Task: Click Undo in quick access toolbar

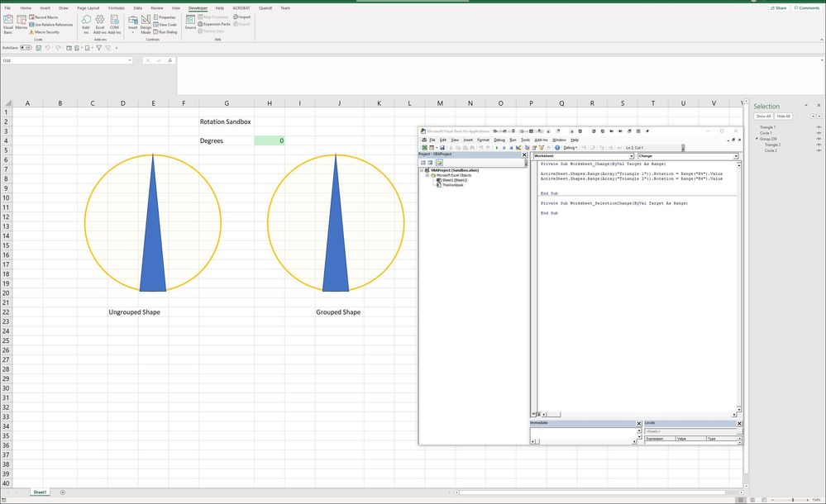Action: click(x=47, y=48)
